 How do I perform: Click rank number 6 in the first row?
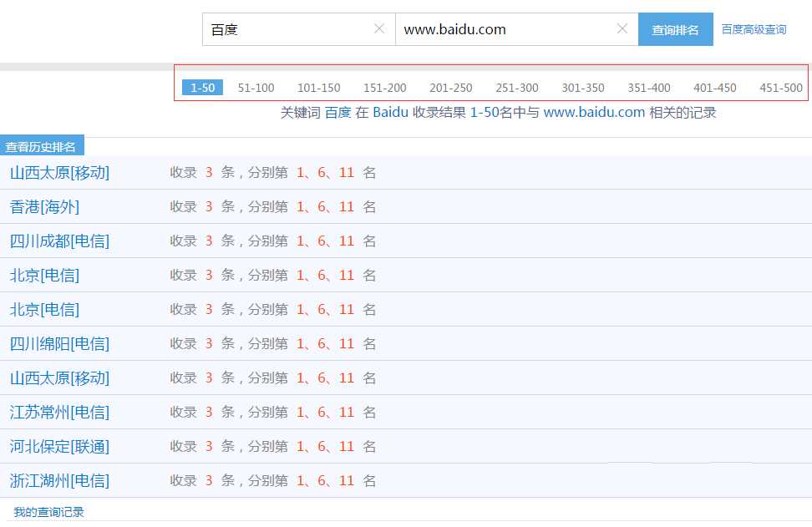[322, 173]
